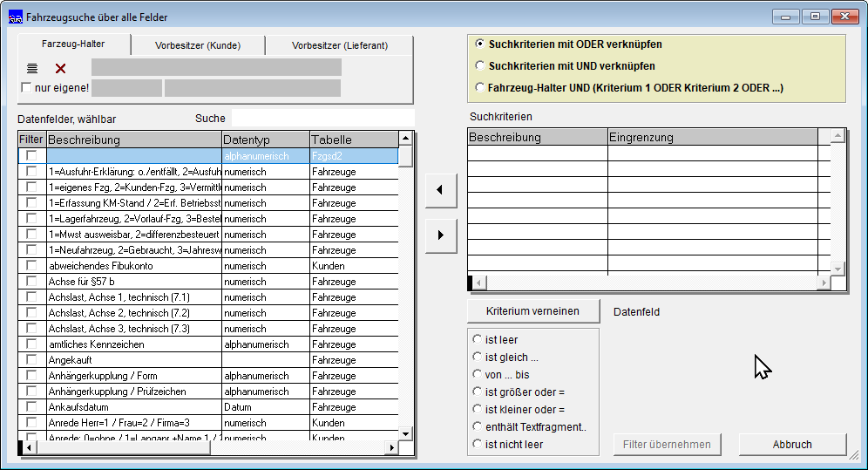Check filter box for 'abweichendes Fibukonto'

pyautogui.click(x=31, y=266)
